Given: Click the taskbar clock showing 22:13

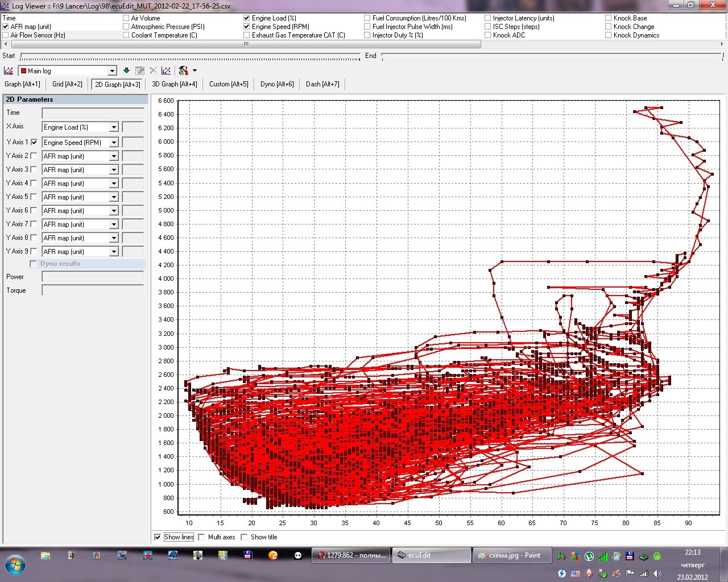Looking at the screenshot, I should [693, 552].
